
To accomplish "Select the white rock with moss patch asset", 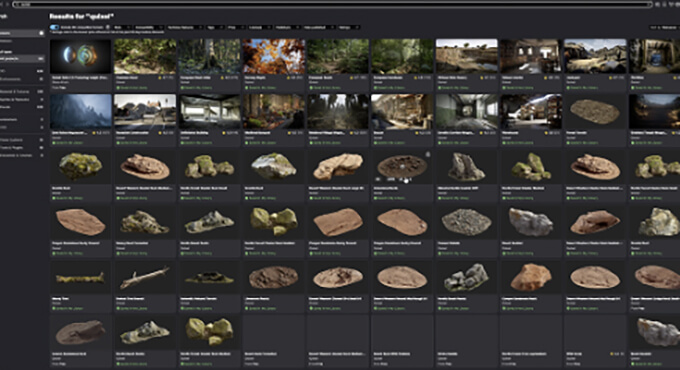I will pos(273,167).
